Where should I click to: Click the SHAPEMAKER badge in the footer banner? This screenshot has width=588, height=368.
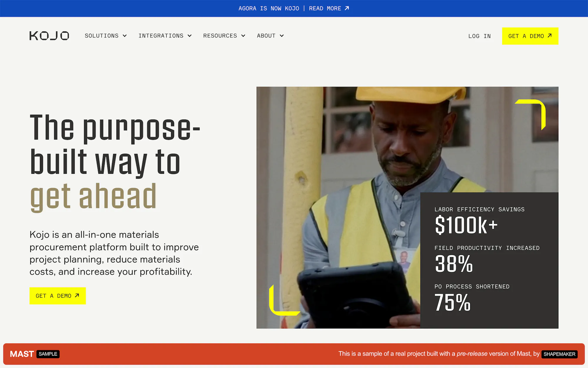(559, 354)
